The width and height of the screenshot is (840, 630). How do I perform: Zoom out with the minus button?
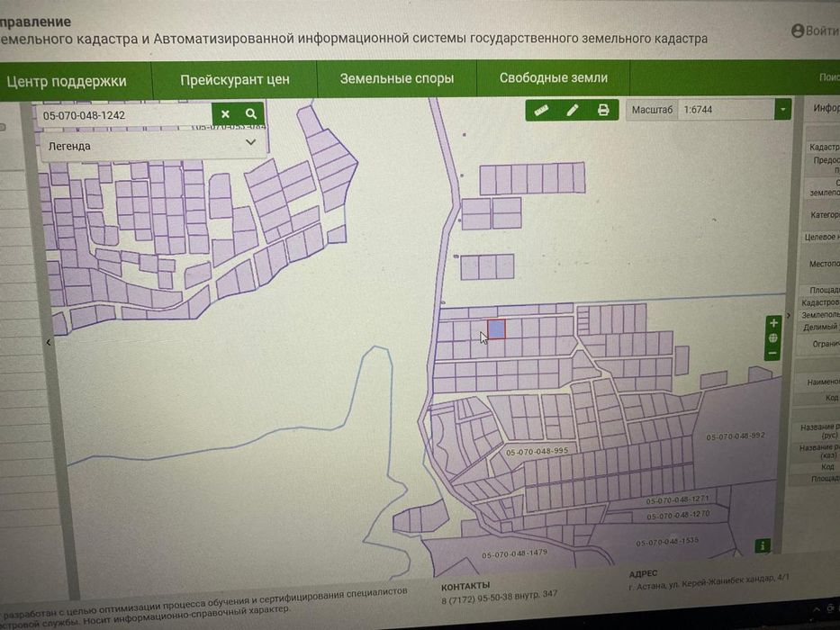(772, 353)
